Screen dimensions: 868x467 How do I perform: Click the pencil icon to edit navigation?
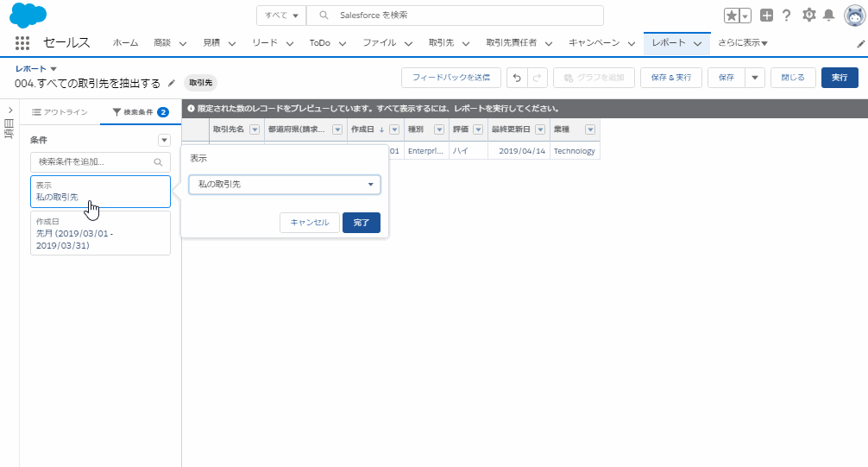click(x=860, y=44)
